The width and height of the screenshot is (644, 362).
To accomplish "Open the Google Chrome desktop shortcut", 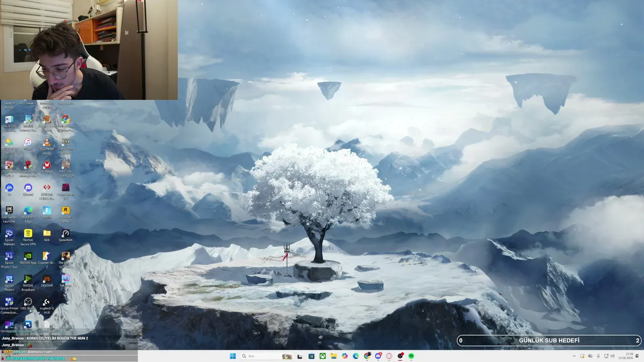I will 65,122.
